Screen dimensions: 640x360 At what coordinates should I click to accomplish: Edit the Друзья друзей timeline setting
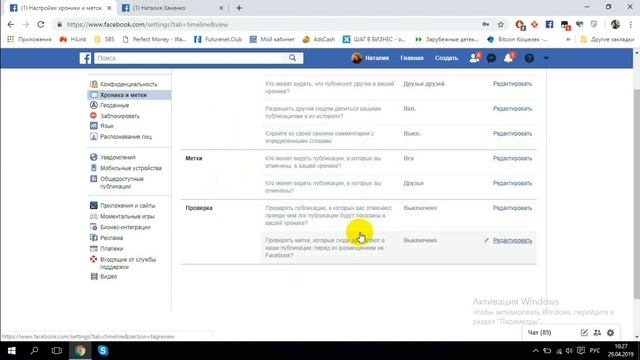click(512, 84)
